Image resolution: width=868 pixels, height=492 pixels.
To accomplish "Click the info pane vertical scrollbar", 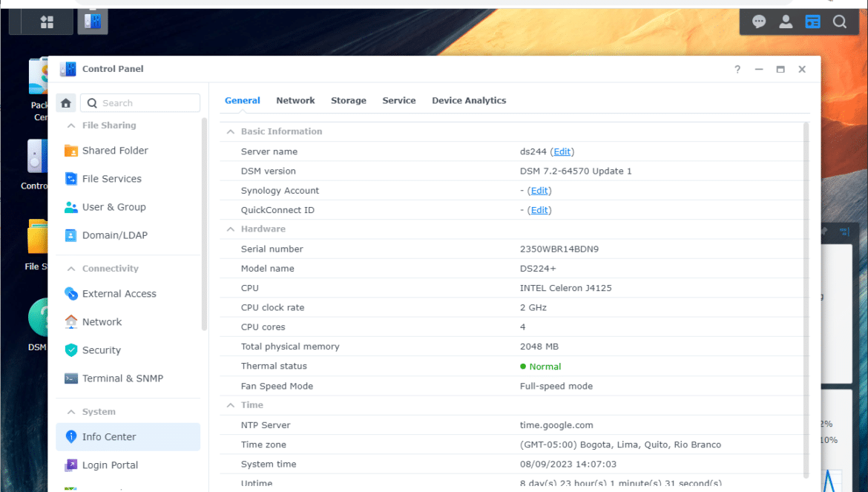I will click(806, 300).
